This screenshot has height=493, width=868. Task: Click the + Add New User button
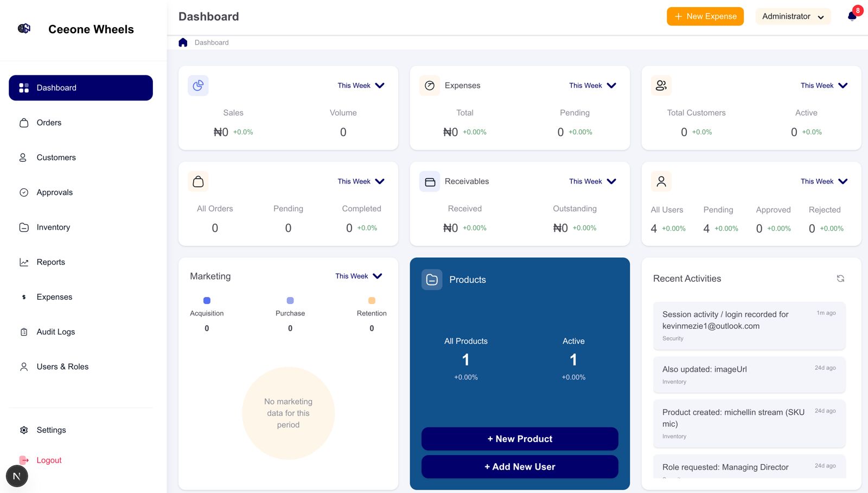pyautogui.click(x=520, y=467)
